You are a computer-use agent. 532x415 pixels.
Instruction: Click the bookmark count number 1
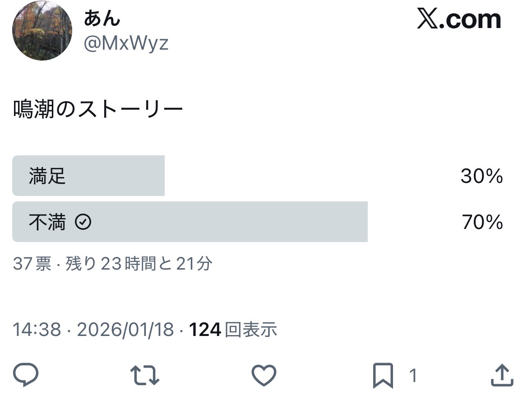[x=413, y=376]
